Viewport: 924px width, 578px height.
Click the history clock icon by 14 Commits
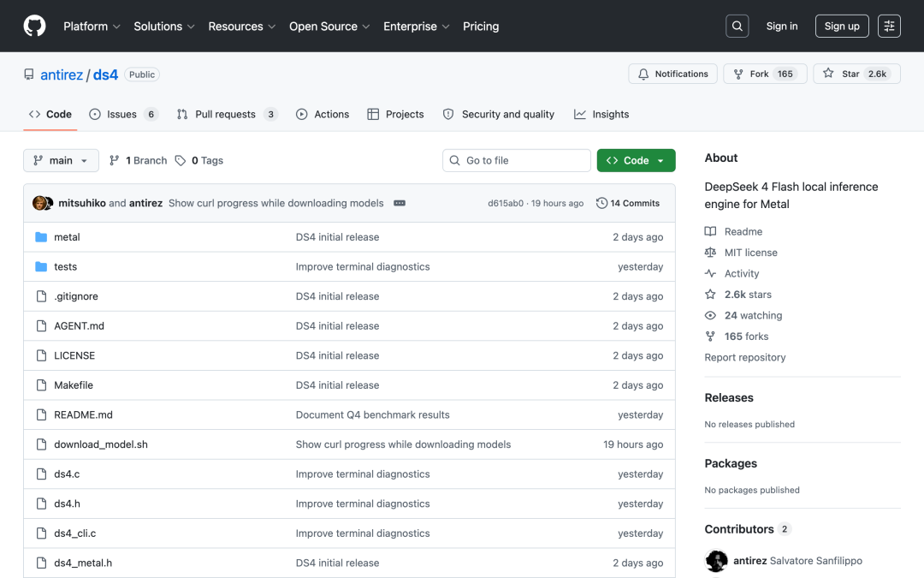[601, 203]
